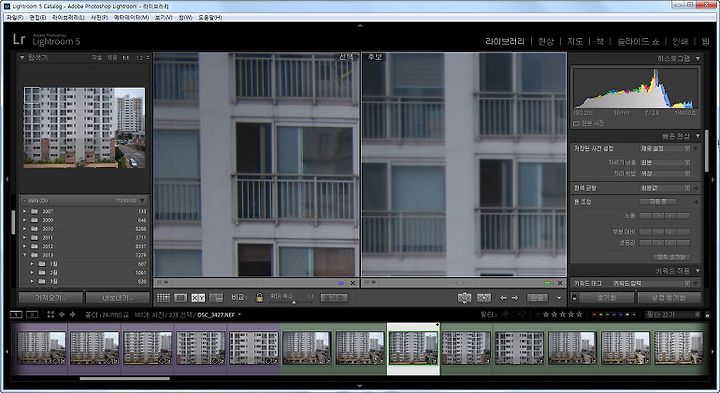This screenshot has width=720, height=393.
Task: Click the Make Select (X<Y) icon
Action: pos(484,298)
